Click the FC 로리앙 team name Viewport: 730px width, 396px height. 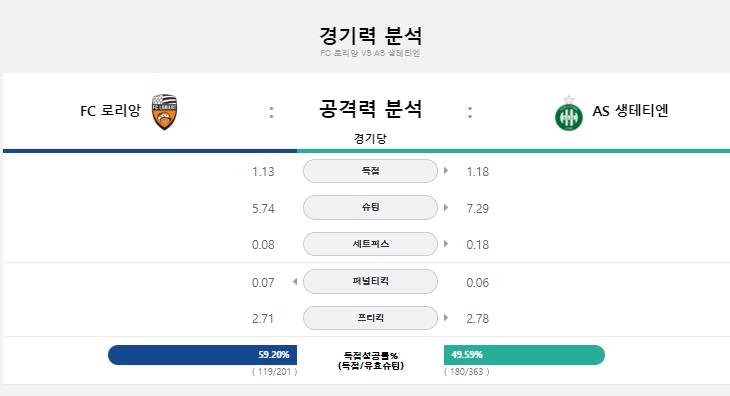(110, 111)
